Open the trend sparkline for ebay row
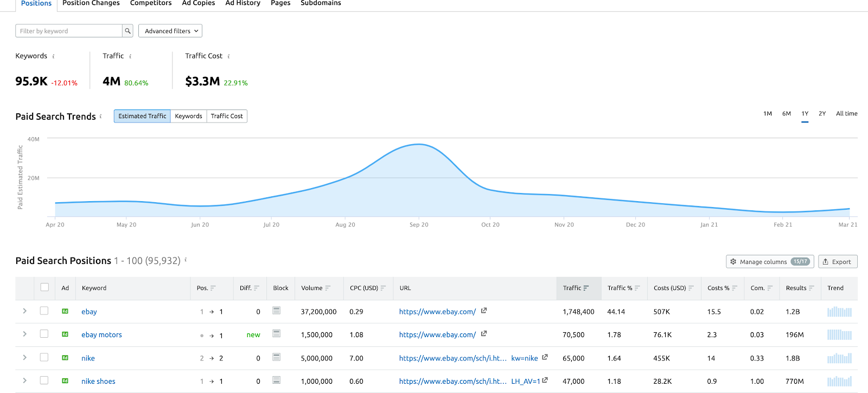This screenshot has height=393, width=868. point(840,312)
